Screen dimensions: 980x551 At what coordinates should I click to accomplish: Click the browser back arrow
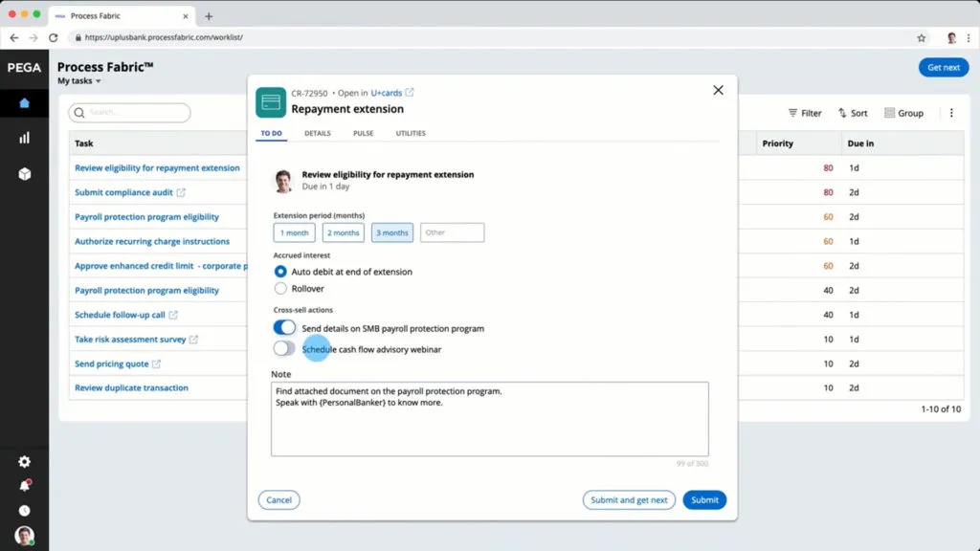coord(13,37)
